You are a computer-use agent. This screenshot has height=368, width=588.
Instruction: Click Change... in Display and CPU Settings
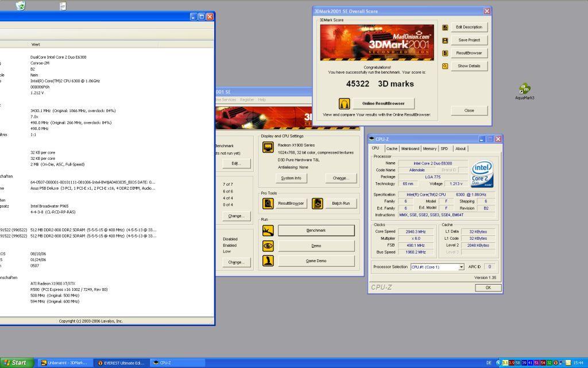point(341,178)
